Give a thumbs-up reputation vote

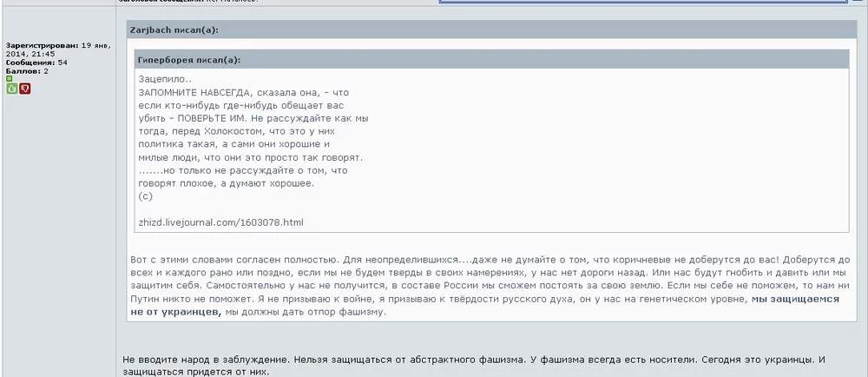pos(11,89)
